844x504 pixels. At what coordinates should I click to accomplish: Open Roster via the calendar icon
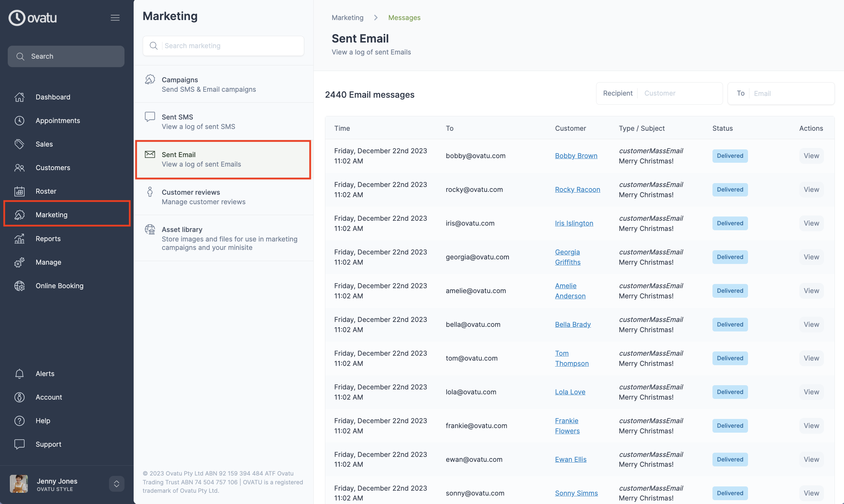pos(19,191)
